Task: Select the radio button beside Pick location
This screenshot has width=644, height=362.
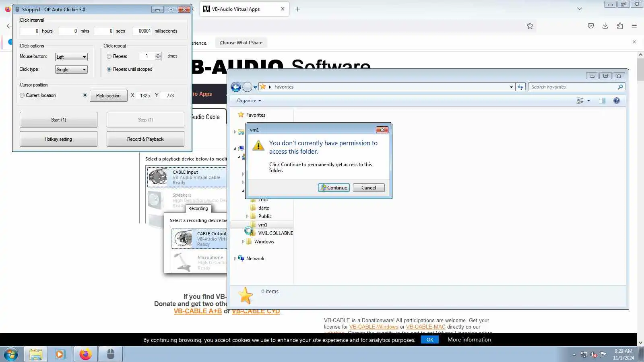Action: [85, 95]
